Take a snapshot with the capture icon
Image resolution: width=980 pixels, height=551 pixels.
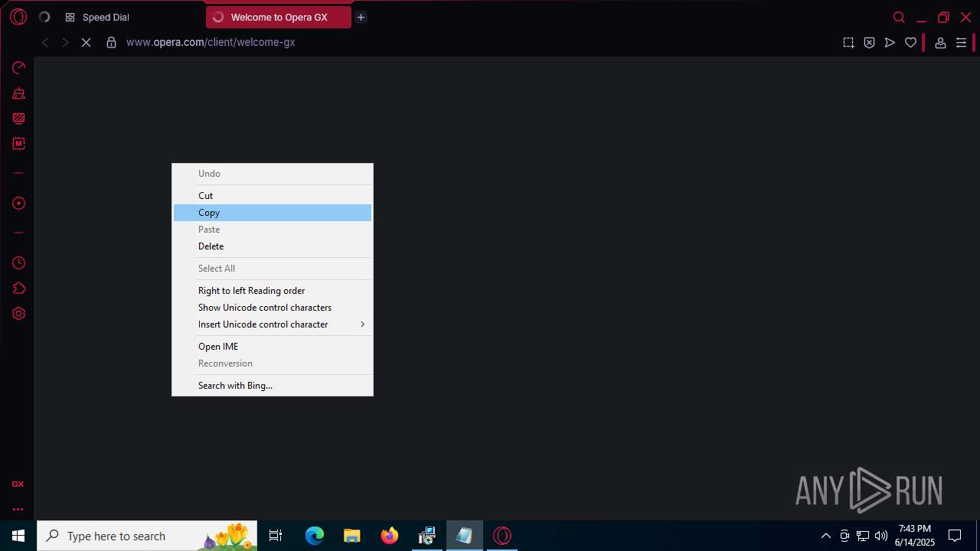pos(848,43)
